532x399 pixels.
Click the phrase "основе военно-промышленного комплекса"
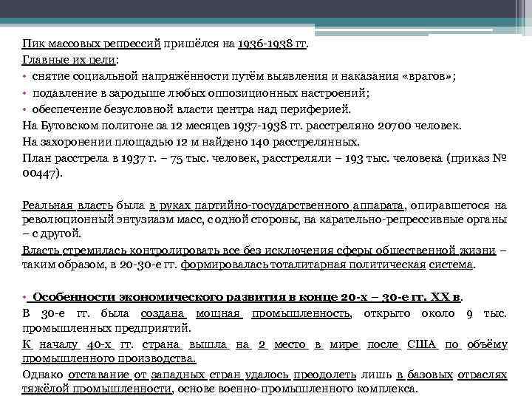pyautogui.click(x=296, y=389)
